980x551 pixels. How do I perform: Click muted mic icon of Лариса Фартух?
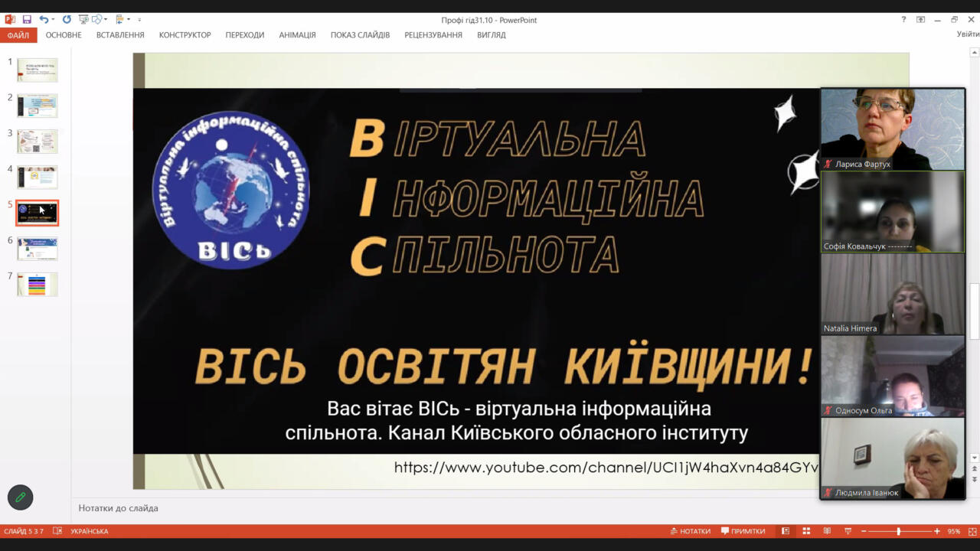point(828,164)
